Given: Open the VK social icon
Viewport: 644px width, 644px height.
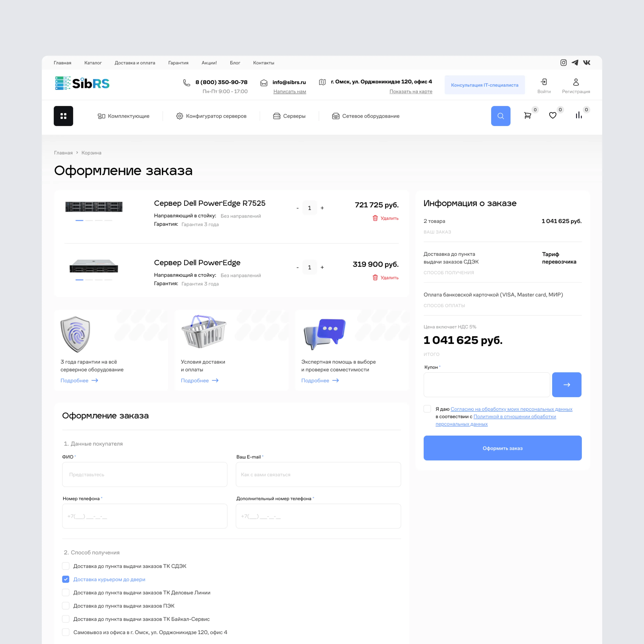Looking at the screenshot, I should click(x=587, y=63).
